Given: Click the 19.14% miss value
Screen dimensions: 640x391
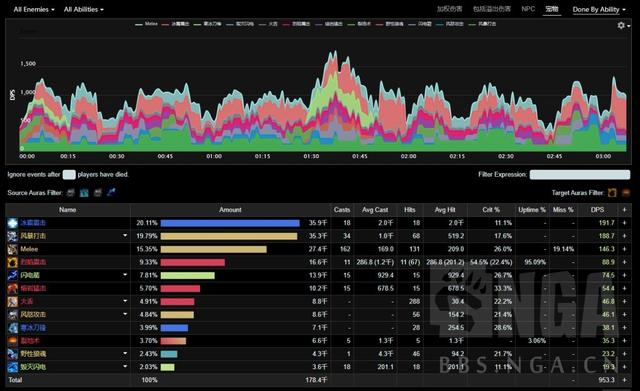Looking at the screenshot, I should (563, 249).
